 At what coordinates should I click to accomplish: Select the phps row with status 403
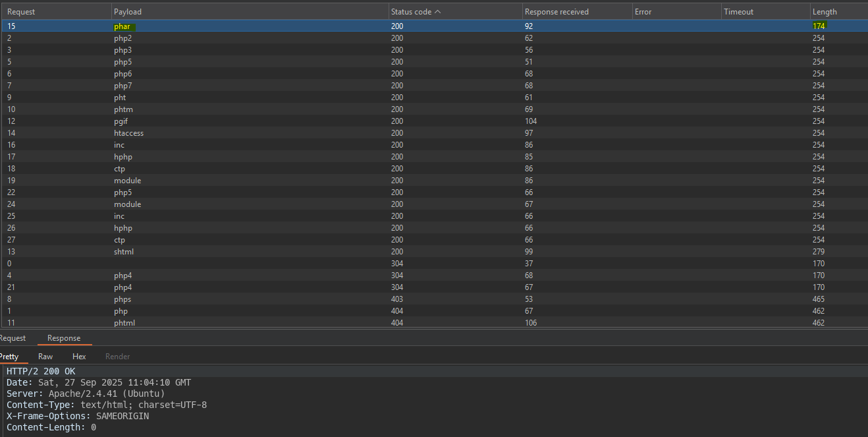click(122, 299)
